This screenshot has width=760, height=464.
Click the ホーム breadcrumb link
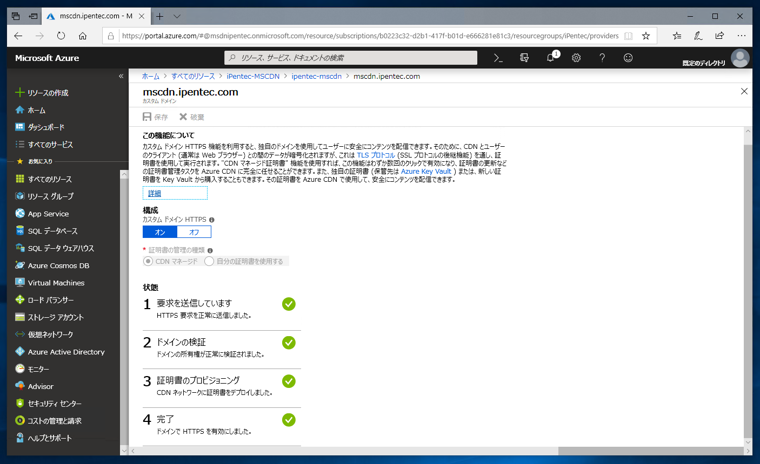(150, 76)
